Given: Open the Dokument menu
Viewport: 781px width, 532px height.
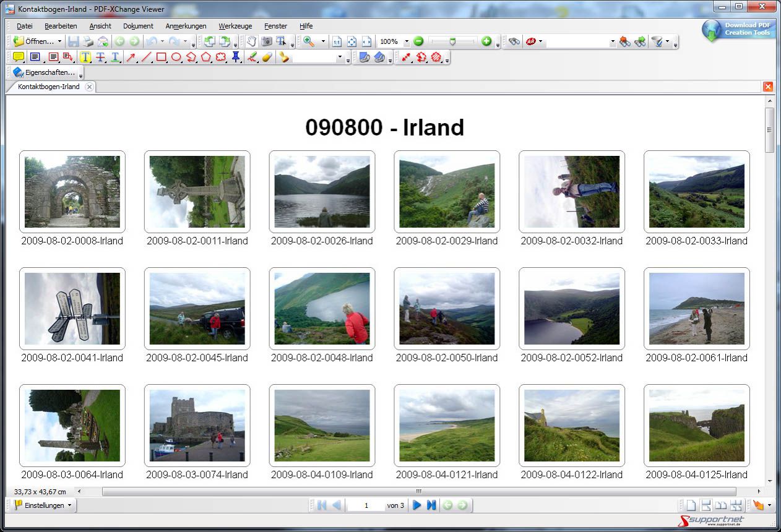Looking at the screenshot, I should coord(137,26).
